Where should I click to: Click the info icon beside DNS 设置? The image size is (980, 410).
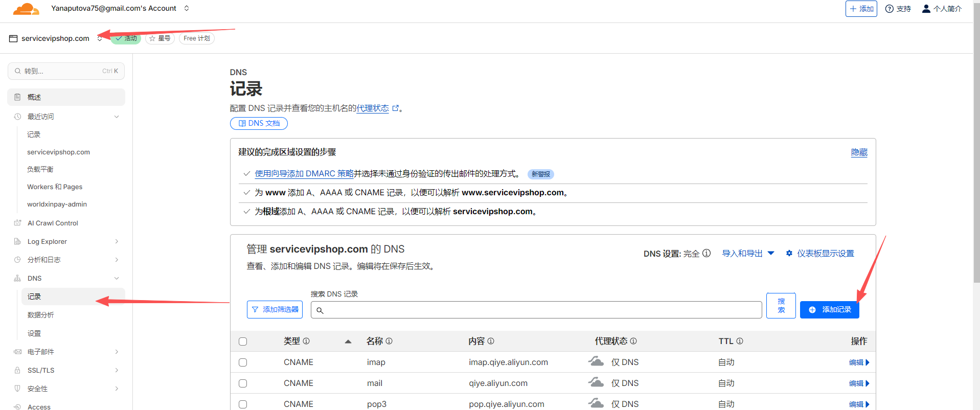pos(706,253)
